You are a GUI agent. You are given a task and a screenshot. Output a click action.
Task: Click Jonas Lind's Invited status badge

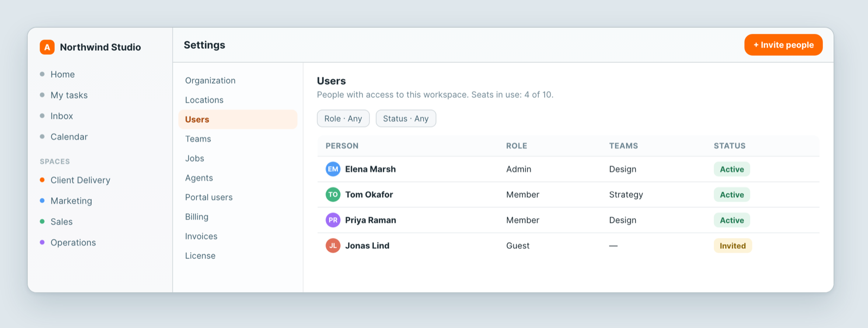pyautogui.click(x=733, y=246)
